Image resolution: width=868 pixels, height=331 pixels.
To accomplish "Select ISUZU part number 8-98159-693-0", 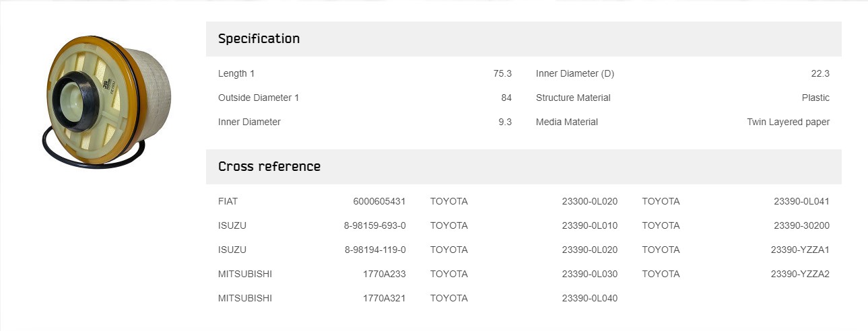I will pyautogui.click(x=375, y=225).
